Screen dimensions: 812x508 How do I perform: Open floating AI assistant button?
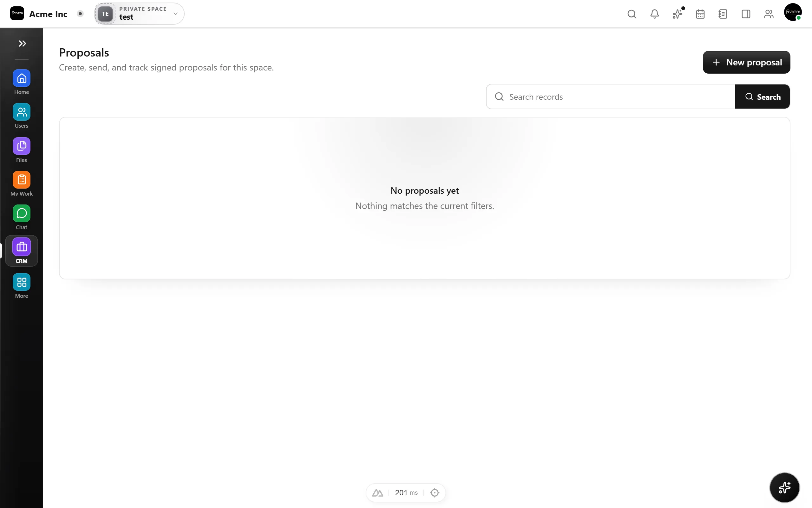784,487
